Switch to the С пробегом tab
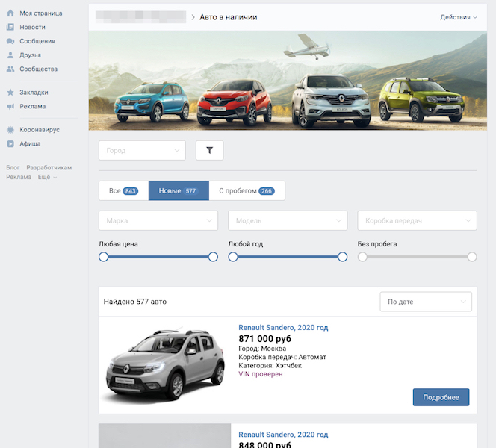 pos(247,190)
